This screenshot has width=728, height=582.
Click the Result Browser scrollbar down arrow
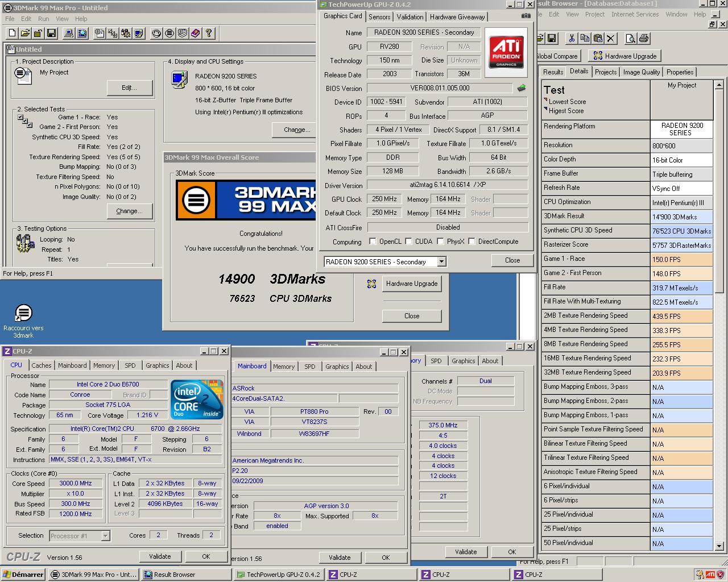719,546
